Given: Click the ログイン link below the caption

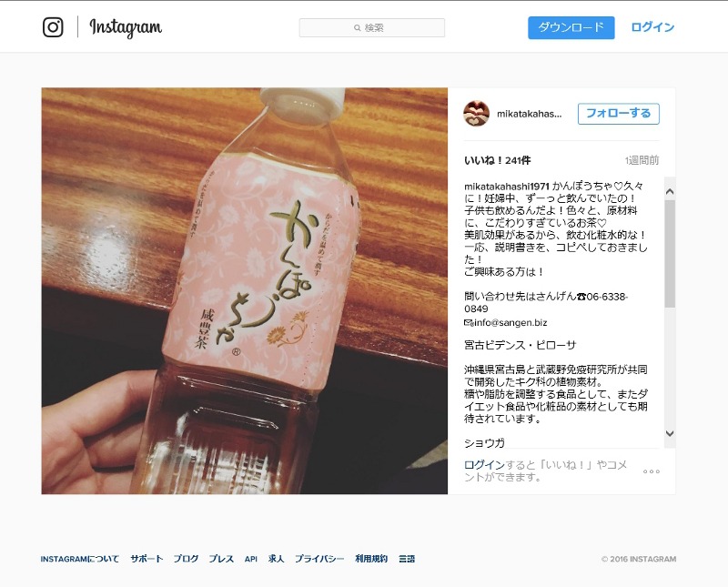Looking at the screenshot, I should click(x=484, y=464).
